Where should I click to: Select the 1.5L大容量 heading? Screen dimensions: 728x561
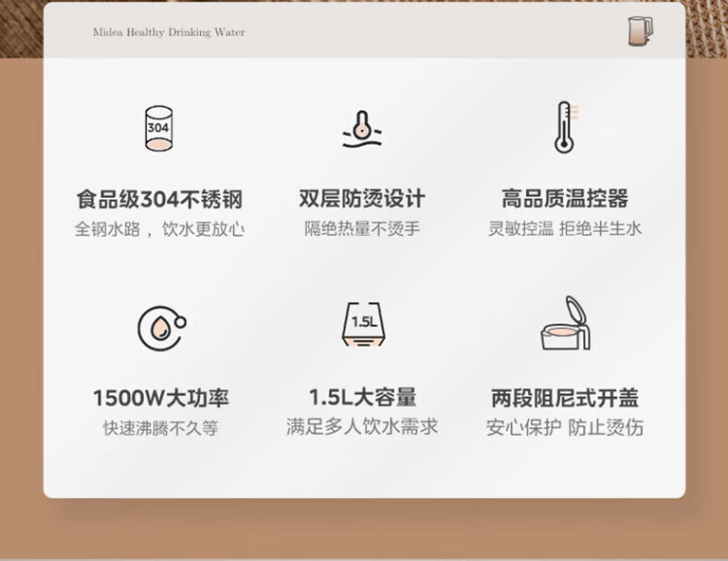click(363, 397)
